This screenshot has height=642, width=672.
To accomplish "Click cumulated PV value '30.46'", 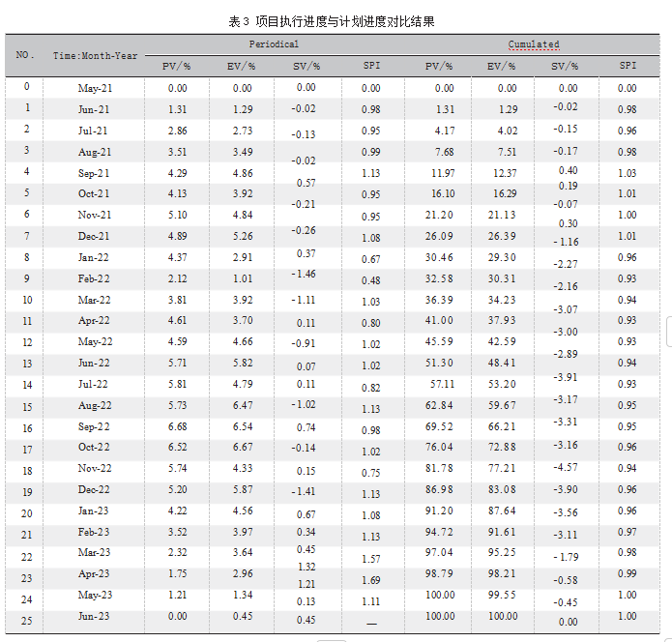I will click(x=439, y=257).
